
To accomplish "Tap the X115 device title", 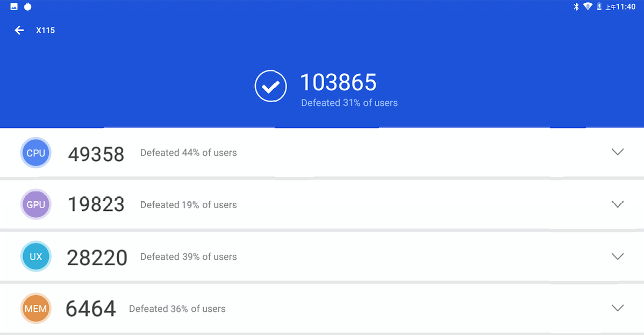I will tap(45, 31).
